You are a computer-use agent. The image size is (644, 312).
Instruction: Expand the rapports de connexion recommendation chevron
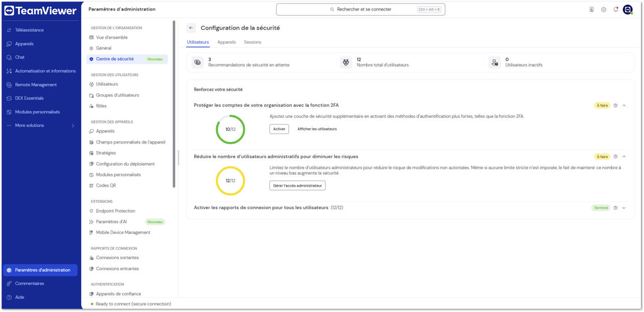624,208
